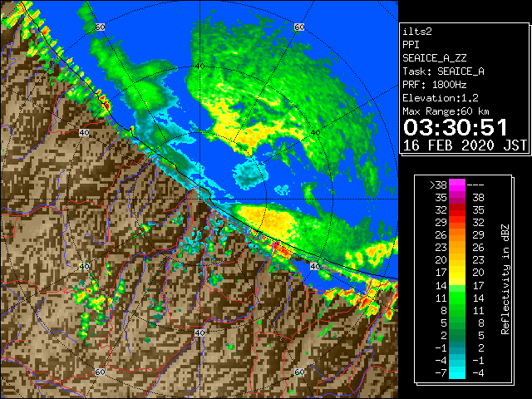Click the 'SEAICE_A_ZZ' product name
532x399 pixels.
[x=435, y=58]
